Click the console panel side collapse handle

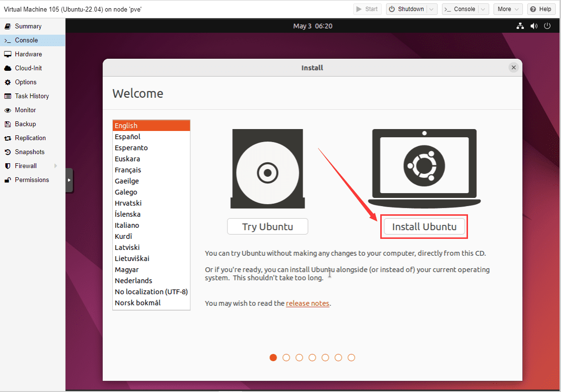[x=69, y=180]
